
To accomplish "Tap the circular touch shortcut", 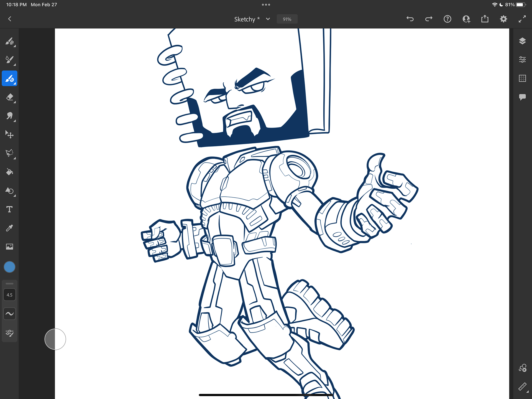I will tap(55, 339).
